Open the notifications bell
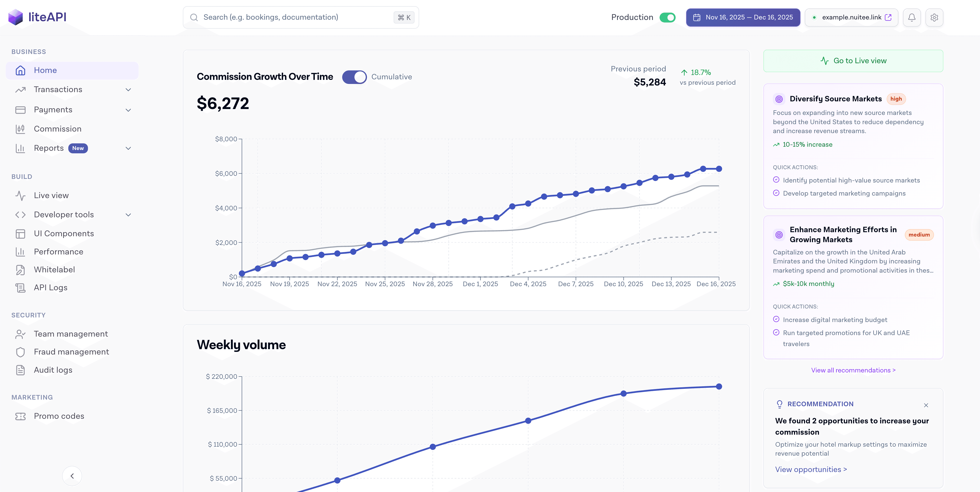The width and height of the screenshot is (980, 492). [x=912, y=17]
